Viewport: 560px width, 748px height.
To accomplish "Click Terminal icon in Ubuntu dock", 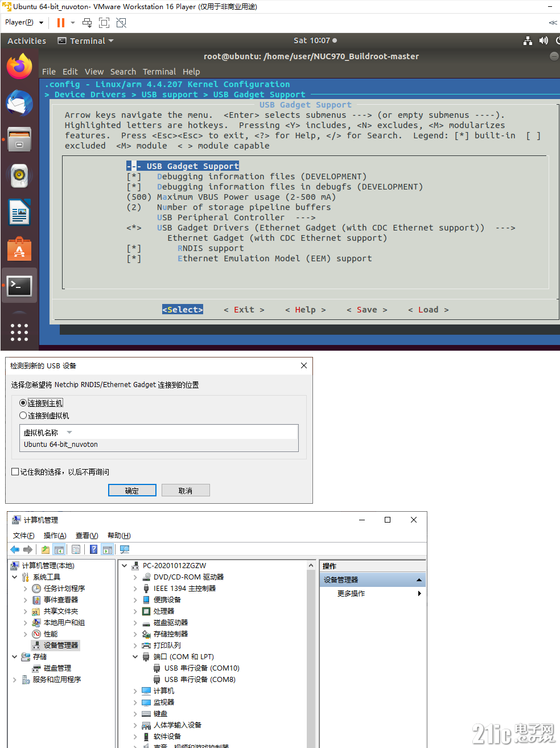I will click(19, 285).
